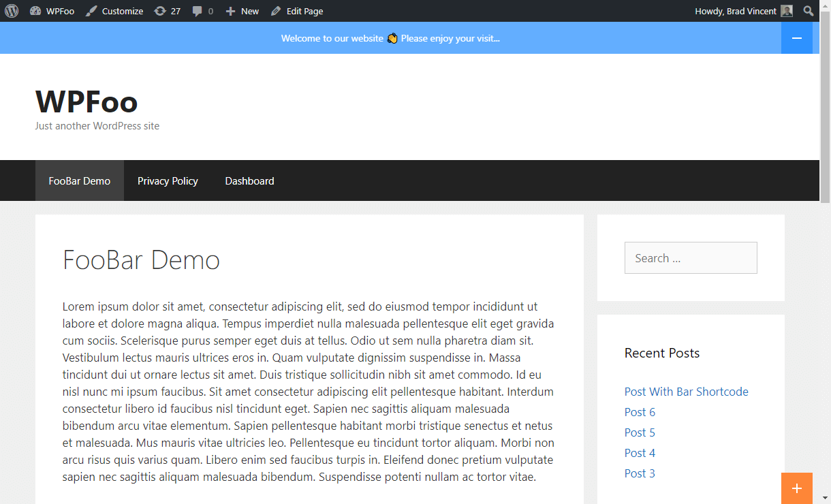
Task: Open the Dashboard menu item
Action: 250,180
